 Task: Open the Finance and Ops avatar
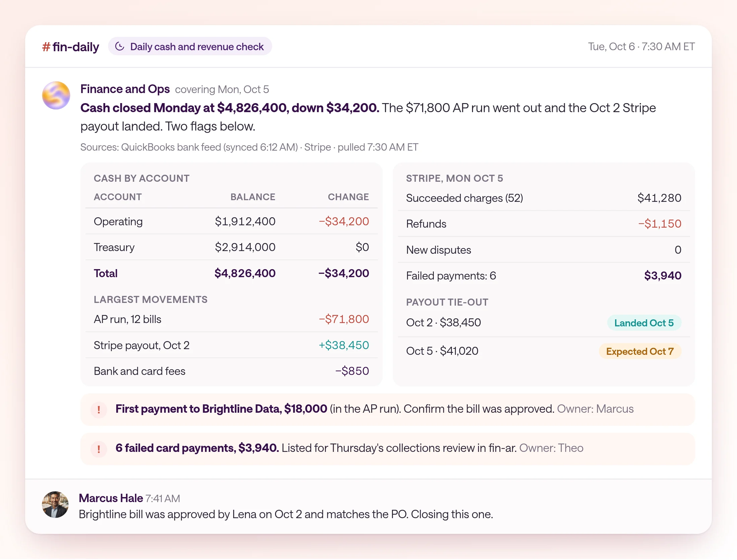point(56,95)
